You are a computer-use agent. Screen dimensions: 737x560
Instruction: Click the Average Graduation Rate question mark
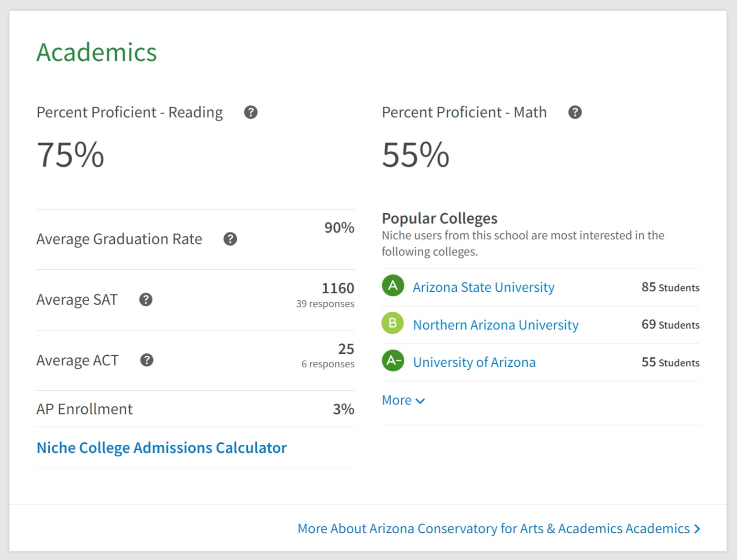(230, 239)
